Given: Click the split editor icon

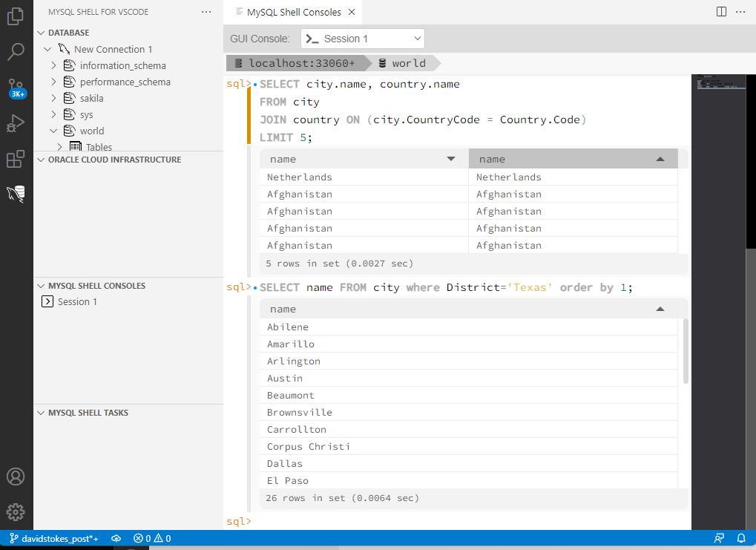Looking at the screenshot, I should click(x=721, y=12).
